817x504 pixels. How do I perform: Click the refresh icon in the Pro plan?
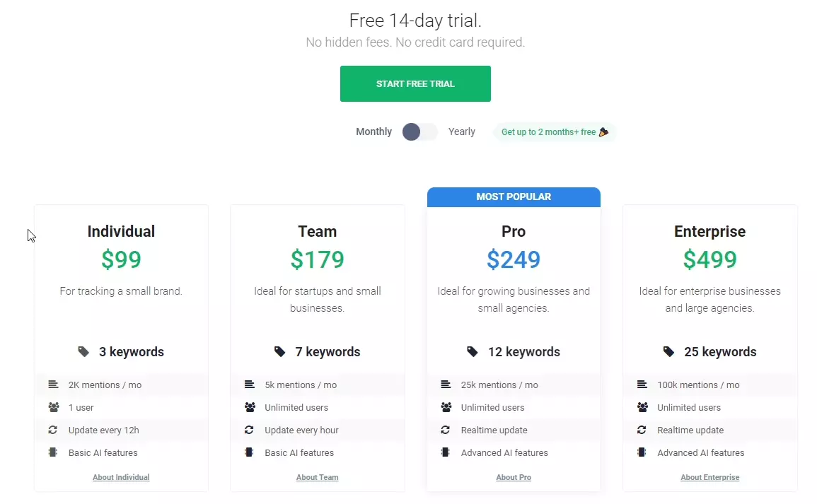446,430
